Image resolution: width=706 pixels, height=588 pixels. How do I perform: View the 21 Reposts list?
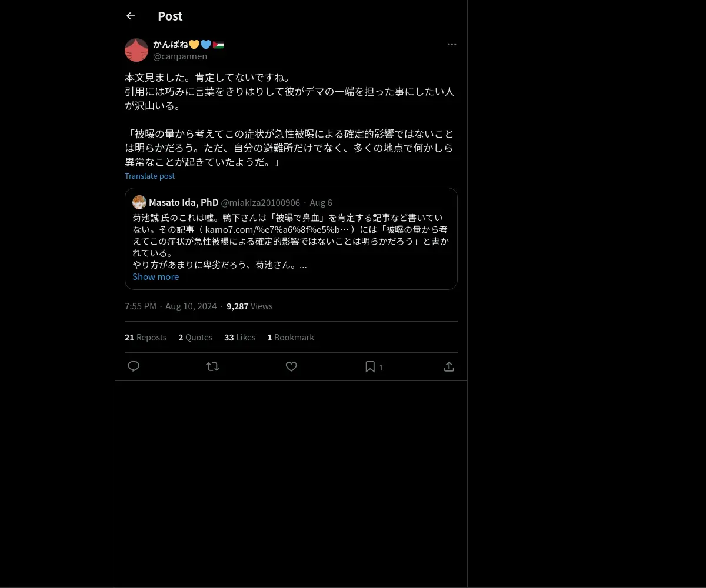(x=145, y=337)
